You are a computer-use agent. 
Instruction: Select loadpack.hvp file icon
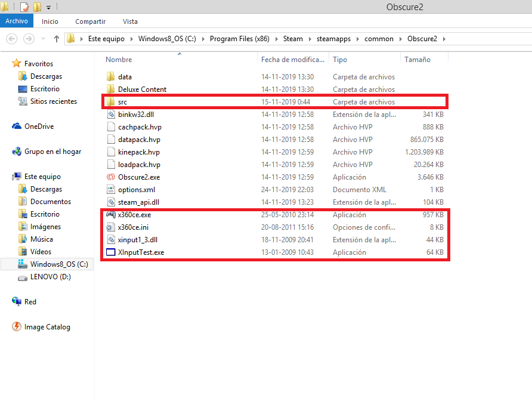tap(110, 164)
